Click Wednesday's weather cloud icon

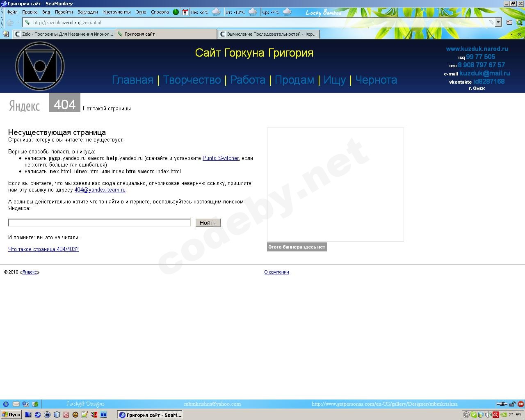click(x=287, y=12)
